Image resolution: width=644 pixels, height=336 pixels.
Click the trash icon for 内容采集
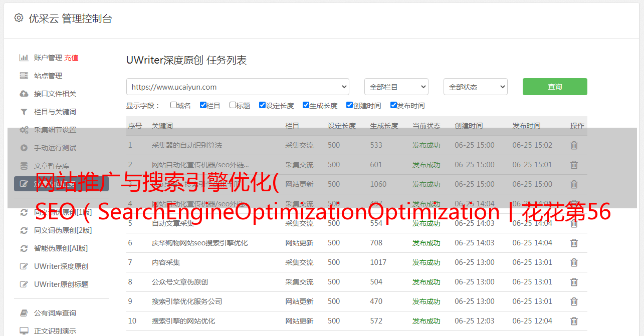574,262
